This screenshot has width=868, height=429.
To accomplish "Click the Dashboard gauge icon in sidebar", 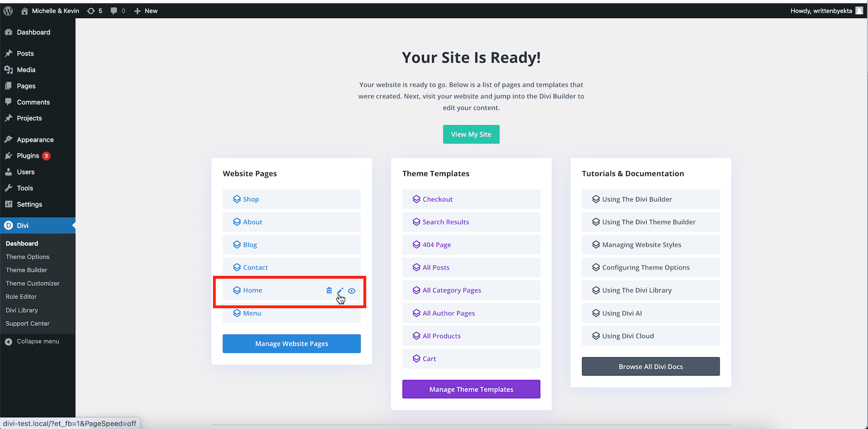I will pos(9,32).
